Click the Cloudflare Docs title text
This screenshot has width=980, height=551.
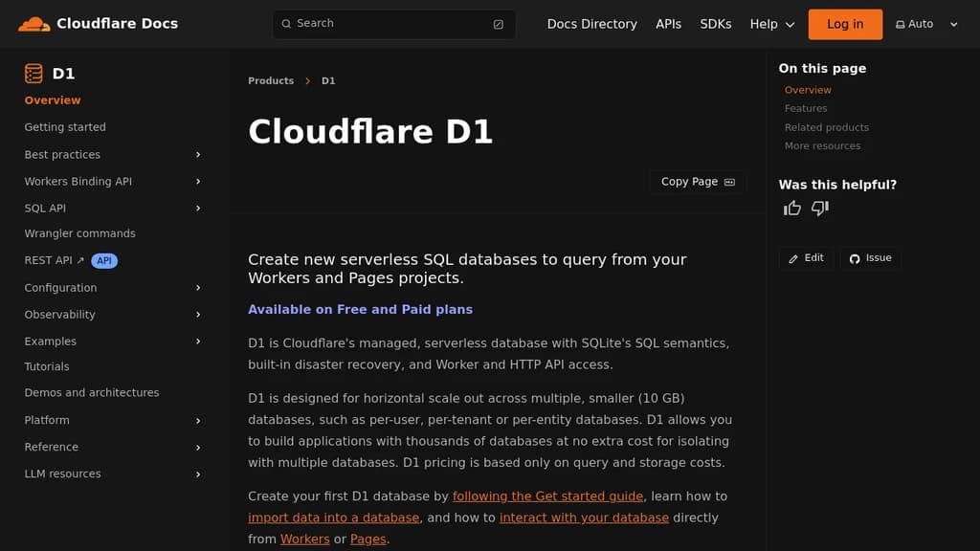(x=118, y=24)
